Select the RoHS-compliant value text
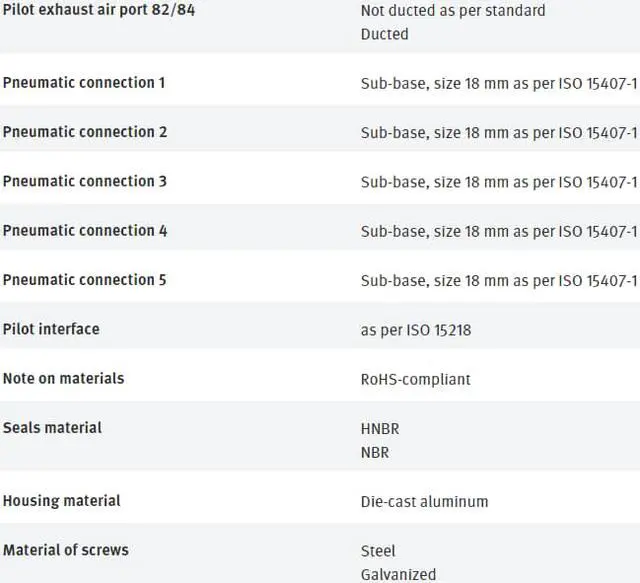 (x=415, y=379)
